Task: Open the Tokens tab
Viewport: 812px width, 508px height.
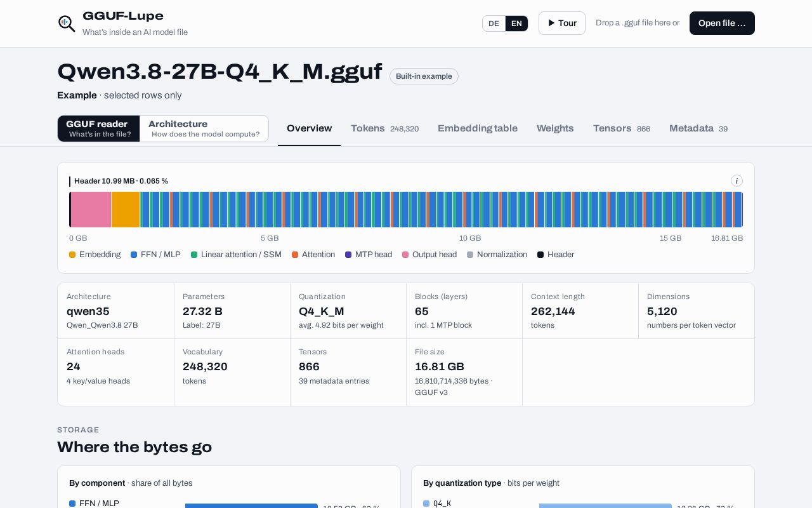Action: point(384,128)
